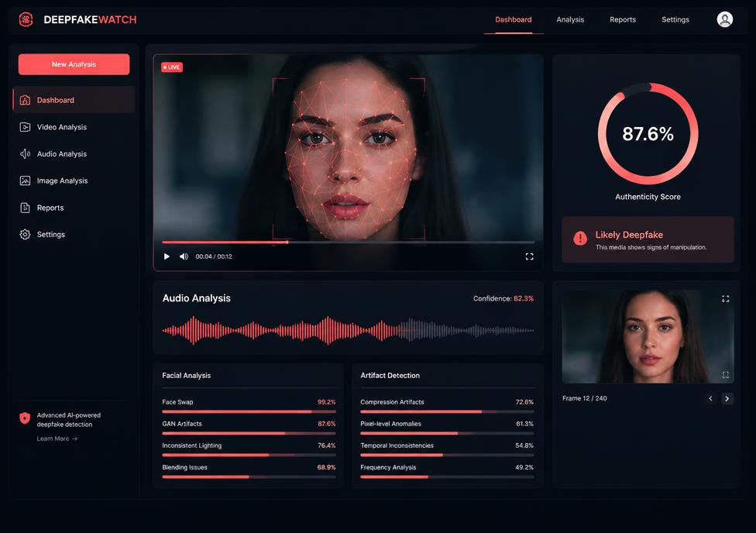Click the Confidence 82.3% value
756x533 pixels.
click(x=524, y=298)
